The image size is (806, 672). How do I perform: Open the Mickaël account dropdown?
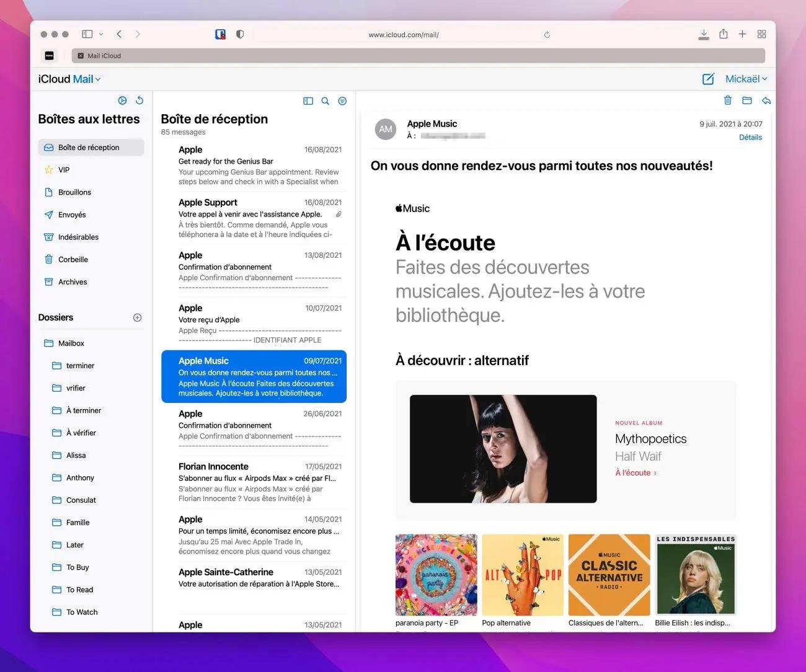coord(746,79)
